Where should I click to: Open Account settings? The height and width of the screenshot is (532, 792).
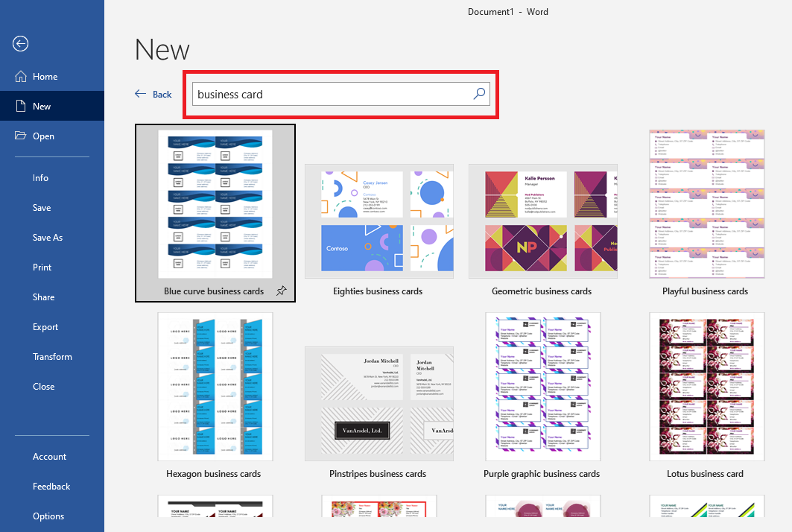(x=49, y=457)
